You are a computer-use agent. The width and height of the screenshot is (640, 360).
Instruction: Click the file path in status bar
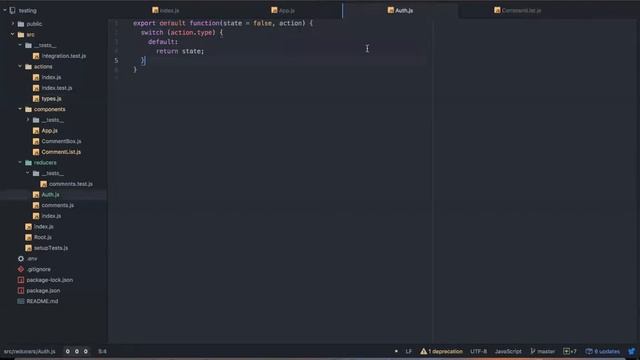pos(29,351)
